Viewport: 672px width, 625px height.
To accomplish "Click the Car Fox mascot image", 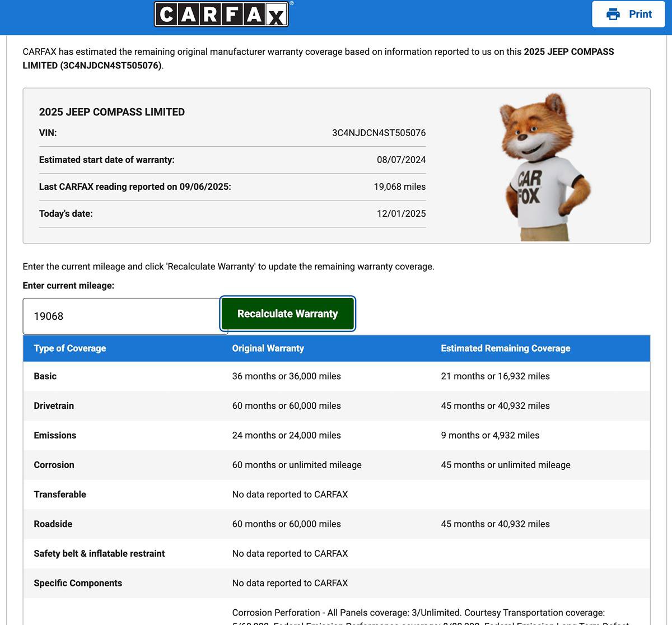I will pyautogui.click(x=544, y=167).
